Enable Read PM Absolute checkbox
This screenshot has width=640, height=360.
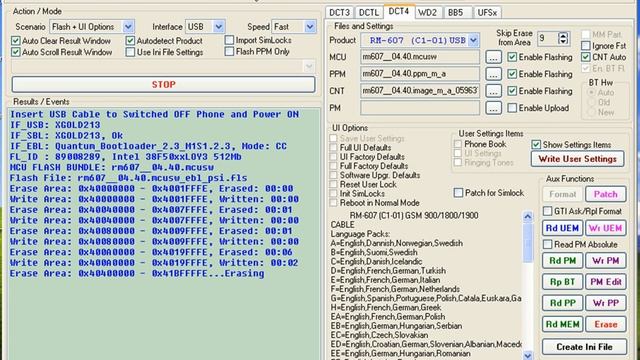[x=547, y=244]
